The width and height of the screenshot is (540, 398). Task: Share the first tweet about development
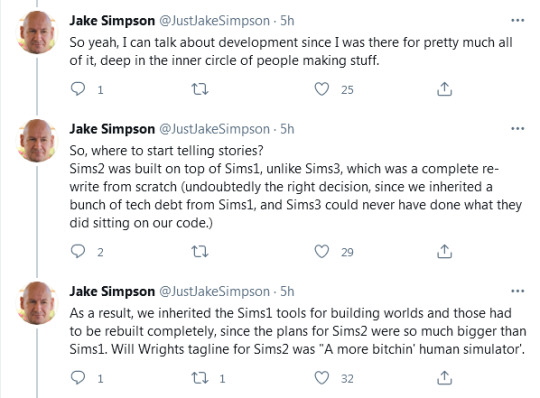[444, 89]
